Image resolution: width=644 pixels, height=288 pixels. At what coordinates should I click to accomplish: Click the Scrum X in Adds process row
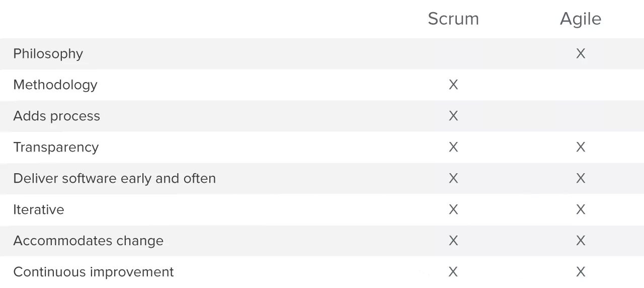453,116
